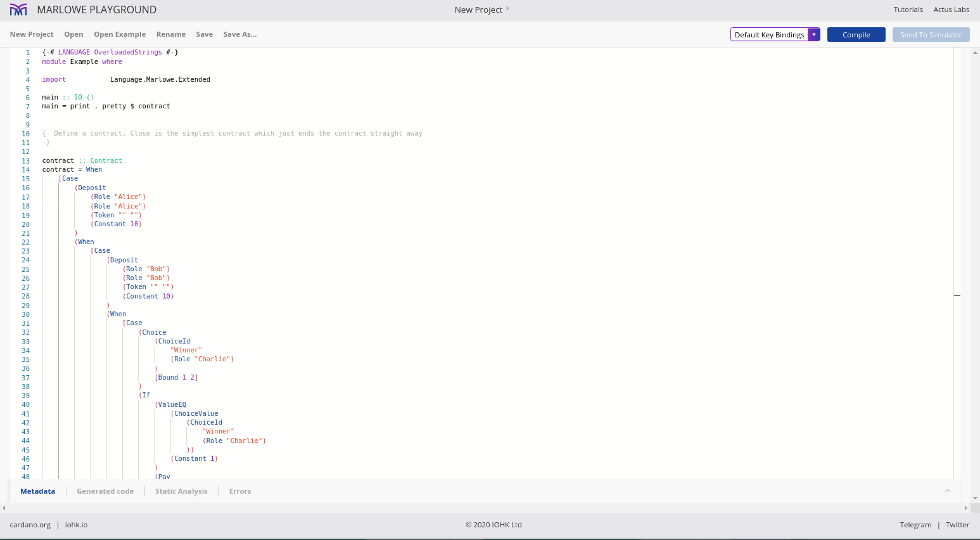The image size is (980, 540).
Task: Expand the bottom panel with chevron
Action: coord(947,491)
